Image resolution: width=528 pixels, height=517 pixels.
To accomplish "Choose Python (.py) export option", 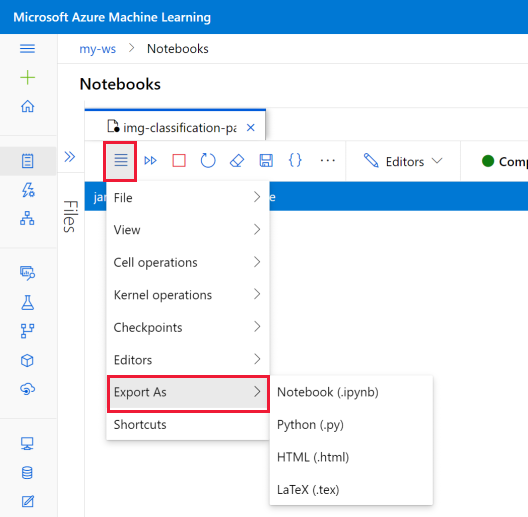I will pos(310,425).
